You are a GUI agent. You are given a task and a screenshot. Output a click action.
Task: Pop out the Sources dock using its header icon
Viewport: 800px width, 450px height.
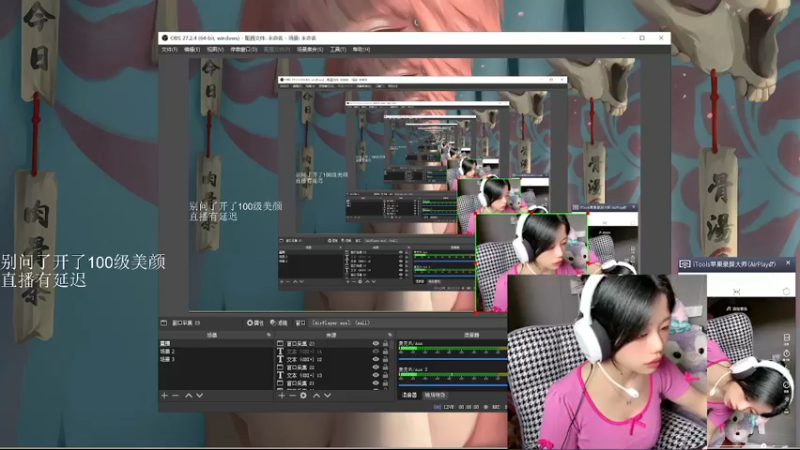point(390,335)
